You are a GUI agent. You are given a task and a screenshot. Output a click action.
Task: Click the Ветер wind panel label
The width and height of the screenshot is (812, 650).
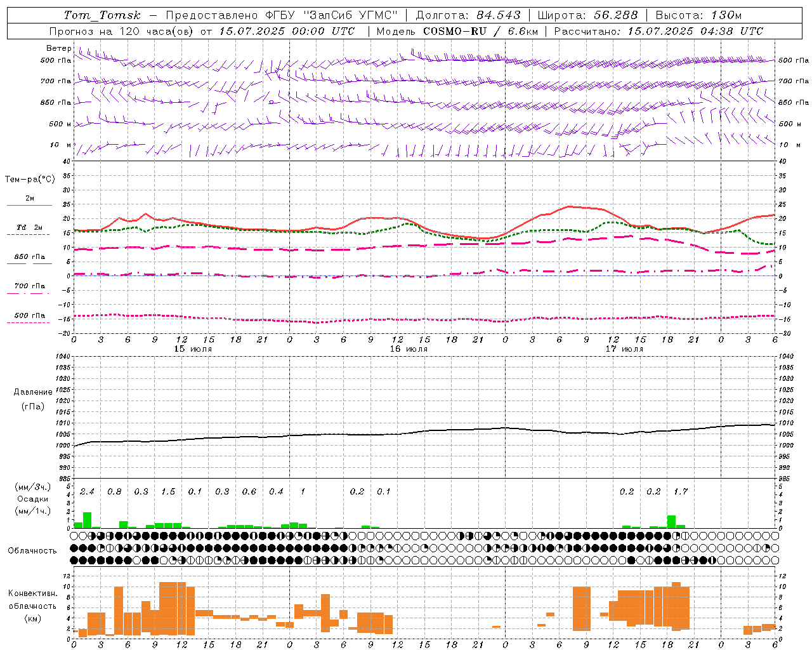coord(58,48)
